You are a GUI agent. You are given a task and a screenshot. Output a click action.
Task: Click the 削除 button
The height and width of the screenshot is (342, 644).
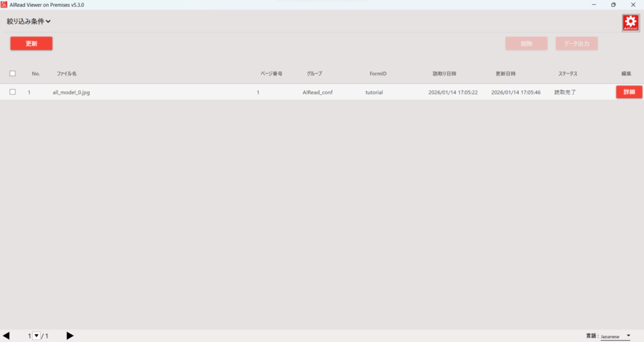526,43
